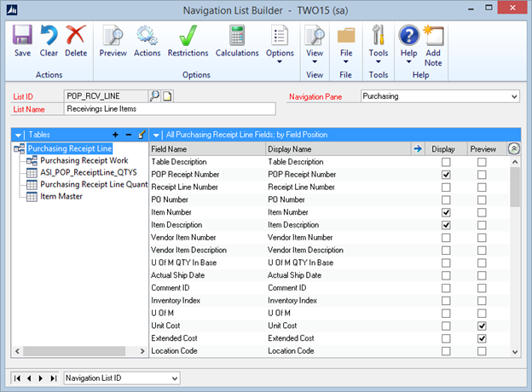Open the Tools ribbon dropdown
532x392 pixels.
pos(379,43)
